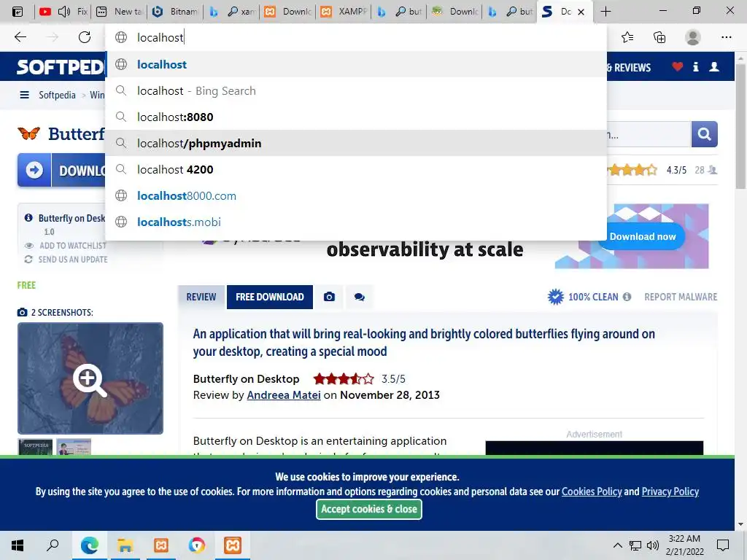Click the Softpedia info icon
The width and height of the screenshot is (747, 560).
[x=695, y=66]
